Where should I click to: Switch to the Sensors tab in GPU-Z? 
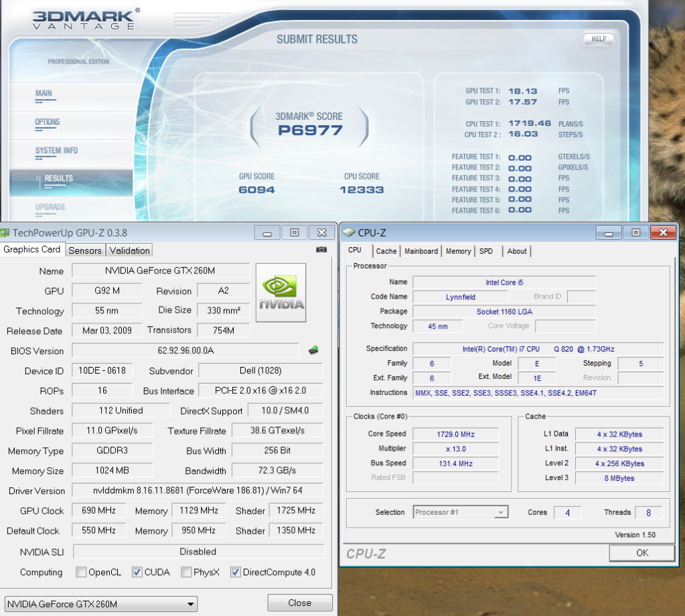point(85,250)
